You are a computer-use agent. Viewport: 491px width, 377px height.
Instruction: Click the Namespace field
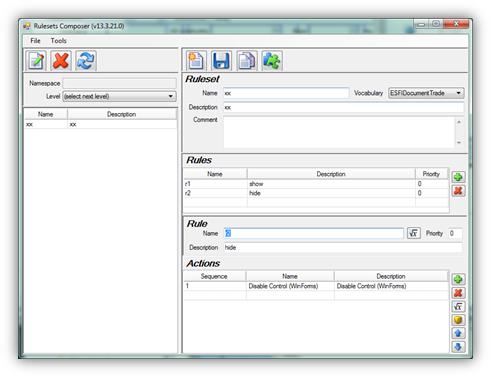tap(119, 83)
